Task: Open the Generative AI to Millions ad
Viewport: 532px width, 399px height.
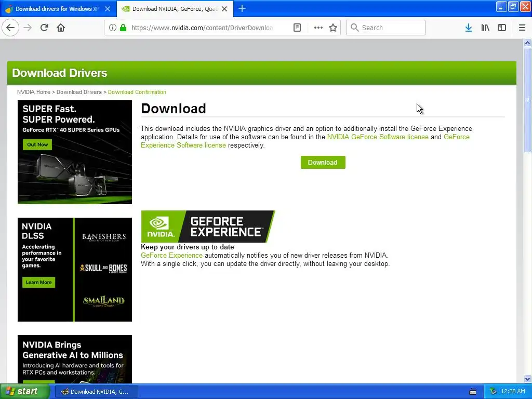Action: pyautogui.click(x=75, y=360)
